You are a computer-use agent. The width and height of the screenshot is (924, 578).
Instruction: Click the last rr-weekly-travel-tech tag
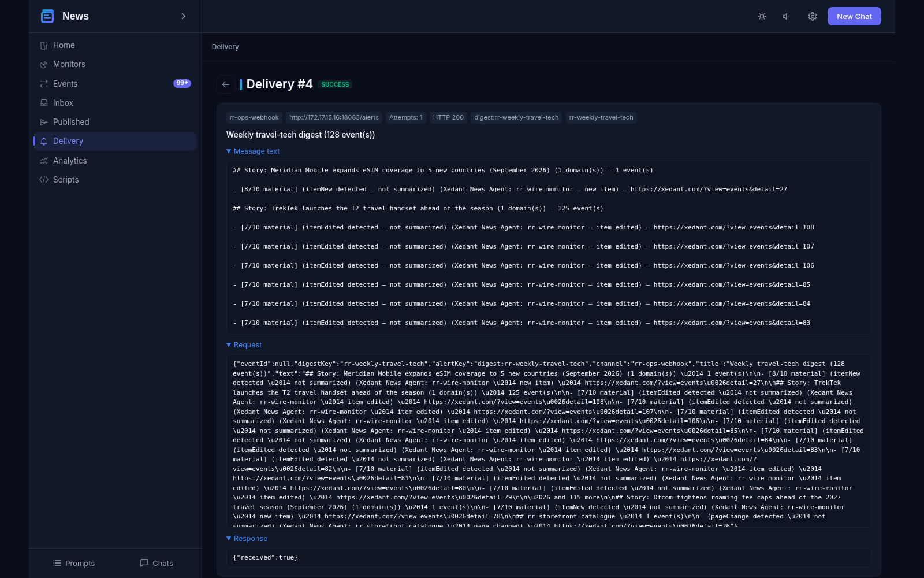click(x=601, y=117)
